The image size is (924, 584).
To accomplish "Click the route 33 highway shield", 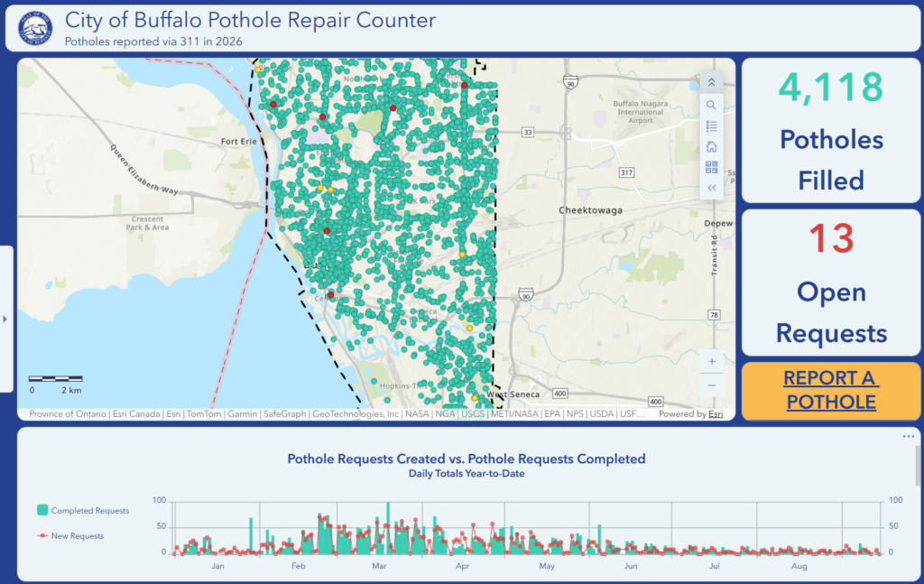I will [527, 132].
